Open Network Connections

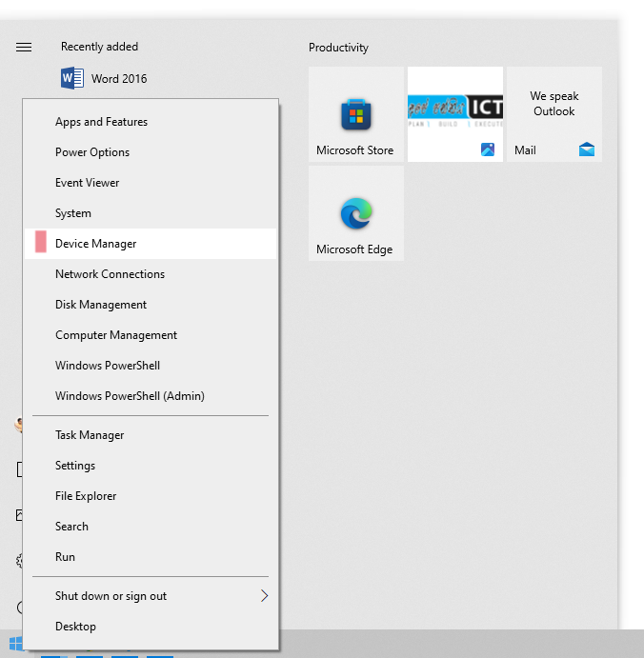[110, 274]
